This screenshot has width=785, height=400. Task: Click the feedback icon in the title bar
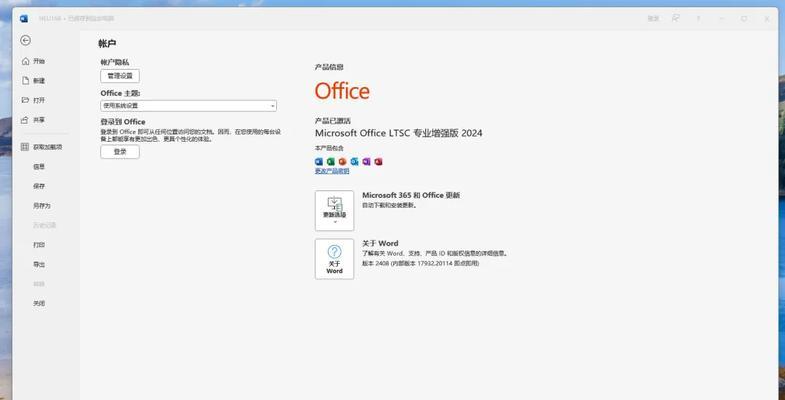(676, 19)
